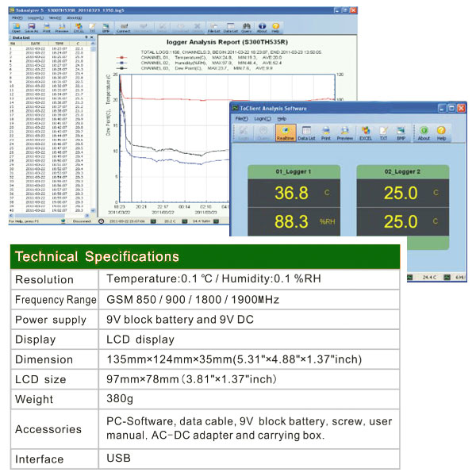
Task: Open the Logger menu in Tolnalyzer
Action: click(36, 18)
